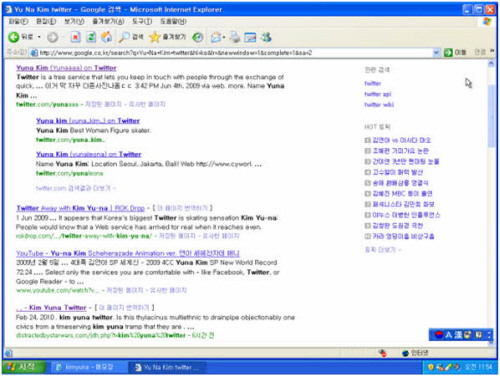Image resolution: width=500 pixels, height=376 pixels.
Task: Open the Favorites menu in menu bar
Action: click(x=108, y=22)
